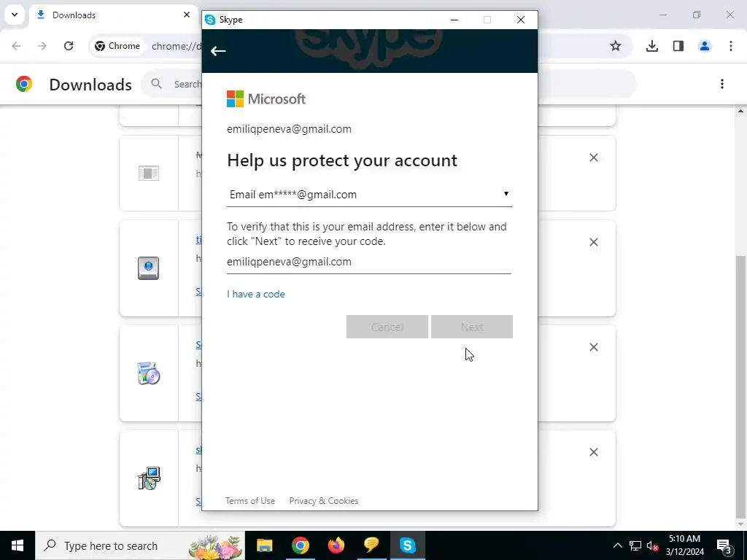Click the document file icon in Downloads
The height and width of the screenshot is (560, 747).
point(149,174)
